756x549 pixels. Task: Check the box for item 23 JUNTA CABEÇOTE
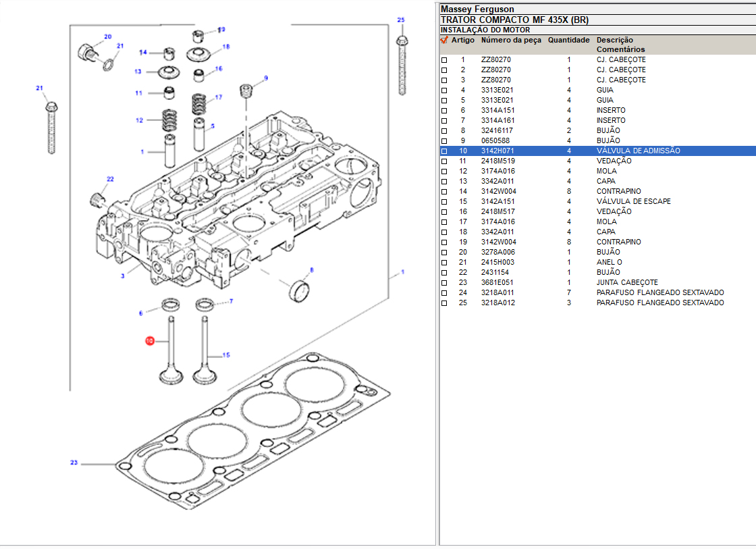tap(444, 283)
